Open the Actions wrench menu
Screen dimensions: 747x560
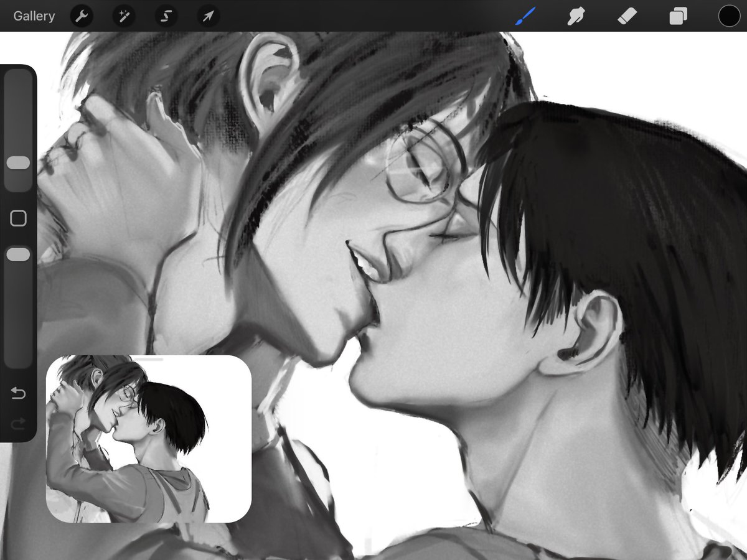(x=82, y=16)
